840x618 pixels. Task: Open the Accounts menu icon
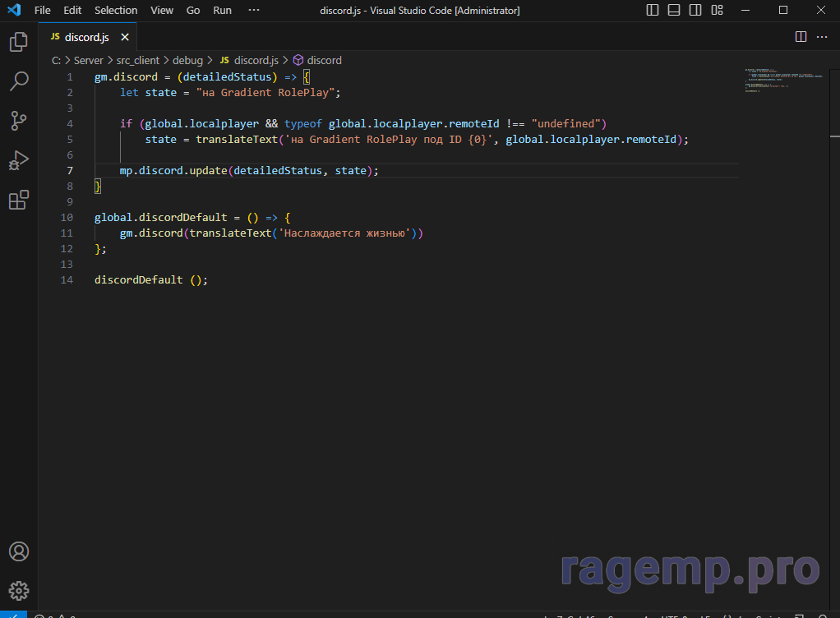point(19,551)
